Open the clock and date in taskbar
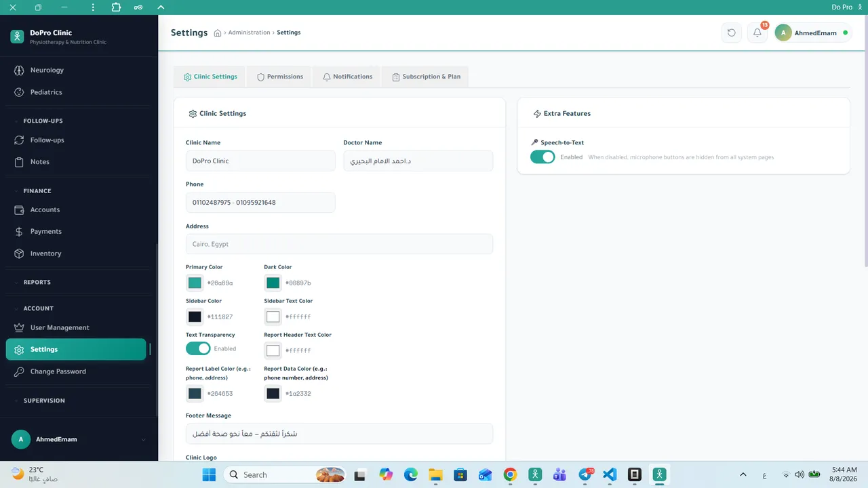 point(844,474)
